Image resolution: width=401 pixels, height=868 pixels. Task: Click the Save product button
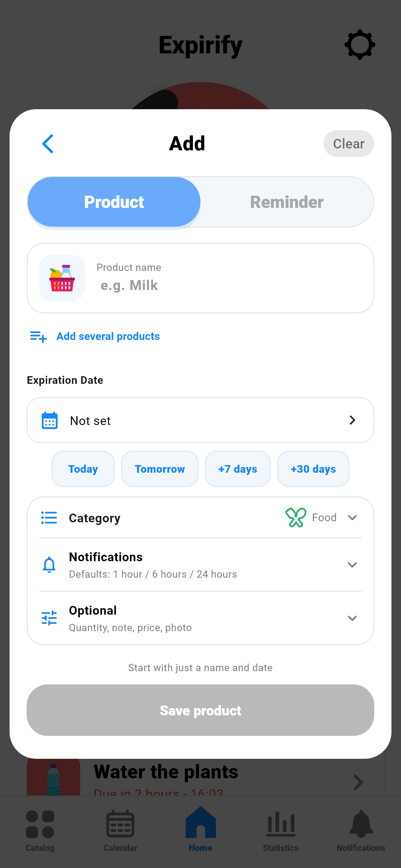pos(200,710)
